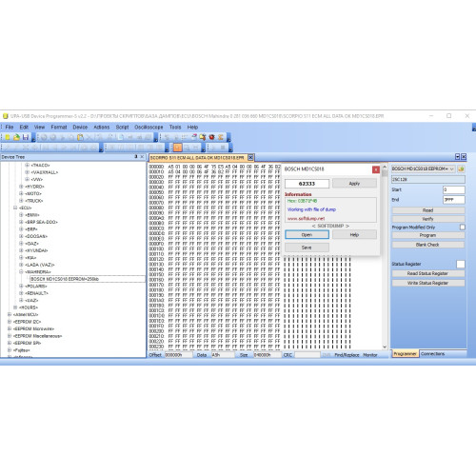The width and height of the screenshot is (476, 476).
Task: Expand the HYUNDAI tree node
Action: point(21,250)
